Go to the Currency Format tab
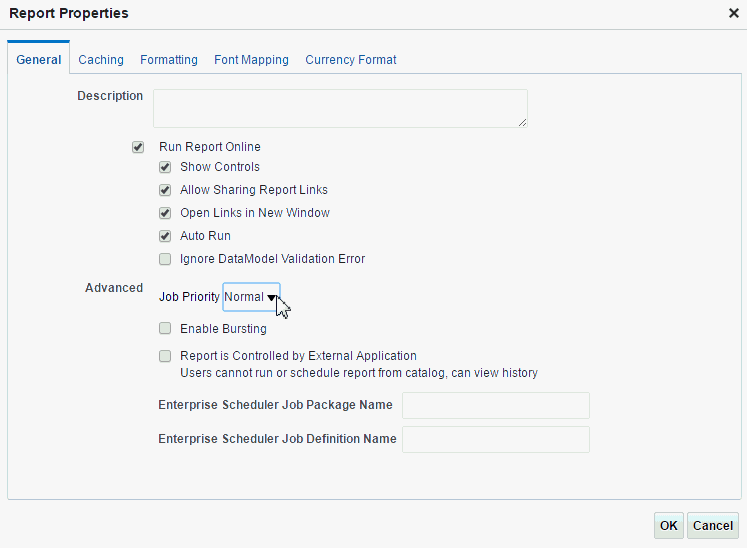 click(351, 60)
